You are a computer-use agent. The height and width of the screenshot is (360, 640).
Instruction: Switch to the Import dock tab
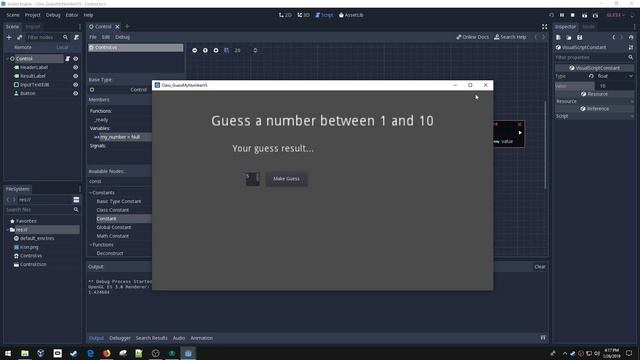33,27
